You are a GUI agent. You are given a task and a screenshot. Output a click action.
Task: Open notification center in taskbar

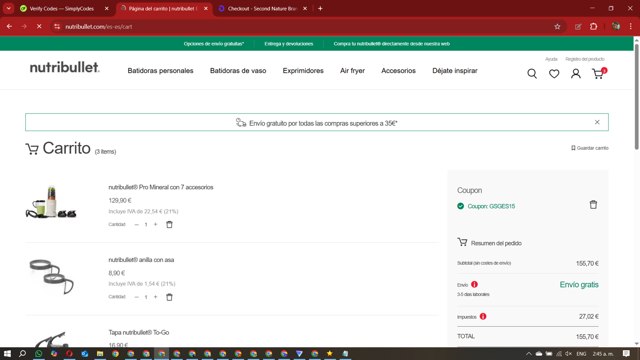coord(627,353)
